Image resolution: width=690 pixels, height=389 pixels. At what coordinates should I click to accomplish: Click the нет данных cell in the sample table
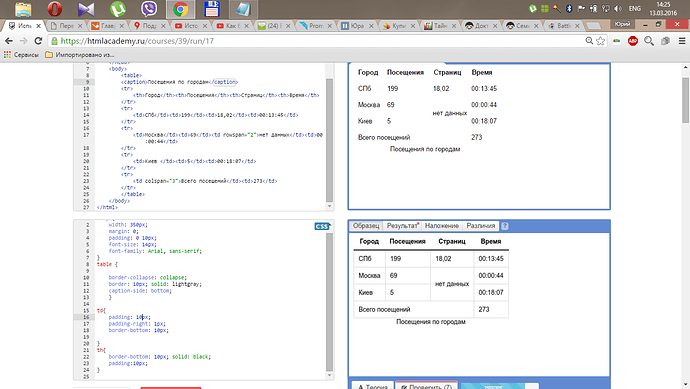(x=452, y=284)
